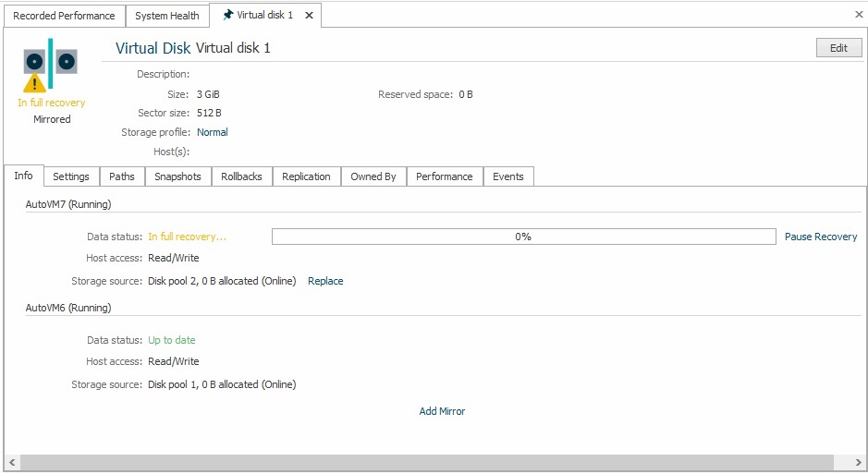
Task: Close the Virtual disk 1 tab
Action: coord(309,16)
